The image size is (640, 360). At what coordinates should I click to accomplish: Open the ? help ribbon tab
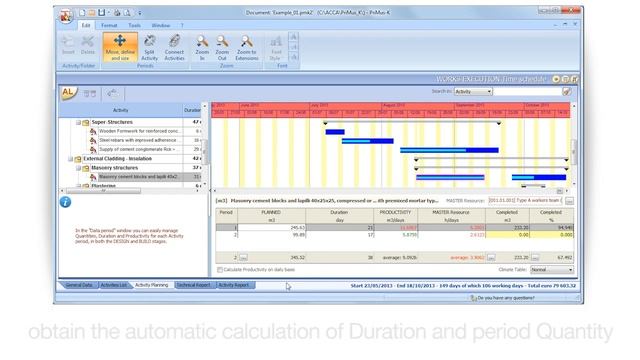182,25
